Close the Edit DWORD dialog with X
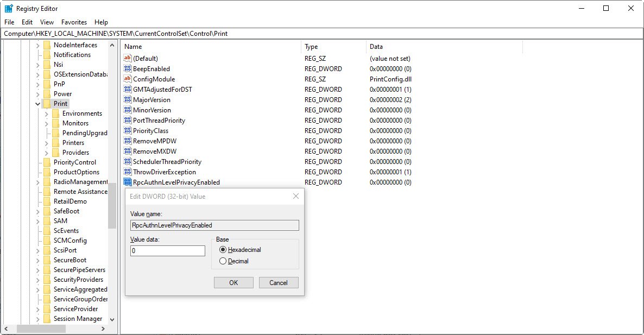 coord(296,196)
